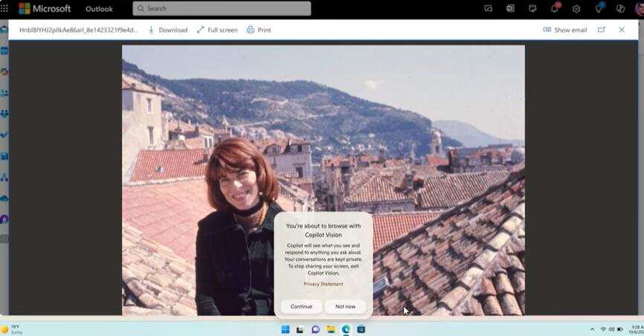
Task: Expand hidden system tray icons
Action: pyautogui.click(x=592, y=329)
